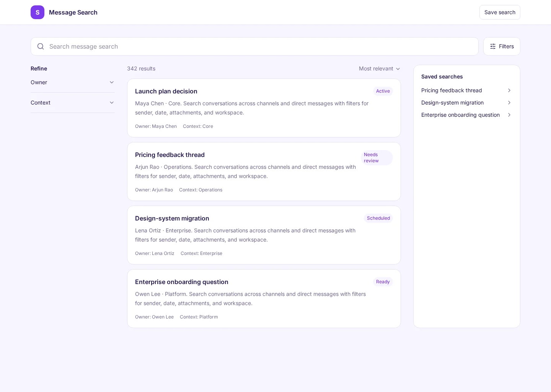Viewport: 551px width, 392px height.
Task: Open the Most relevant sort dropdown
Action: point(380,69)
